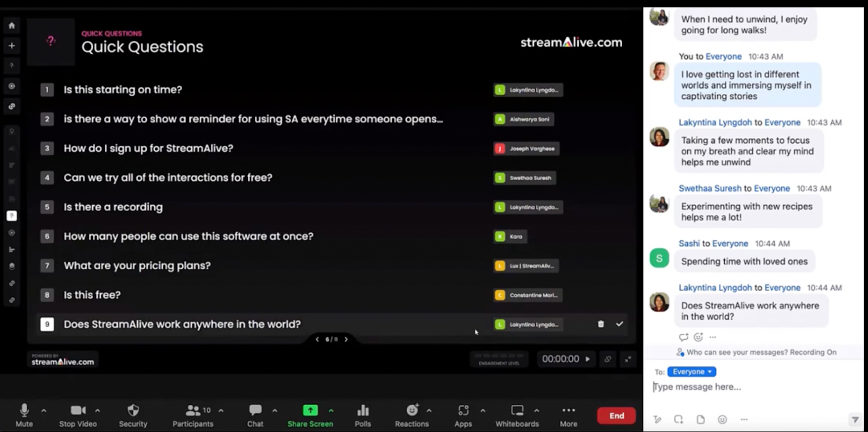Expand arrow next to Apps
The height and width of the screenshot is (432, 868).
(483, 410)
